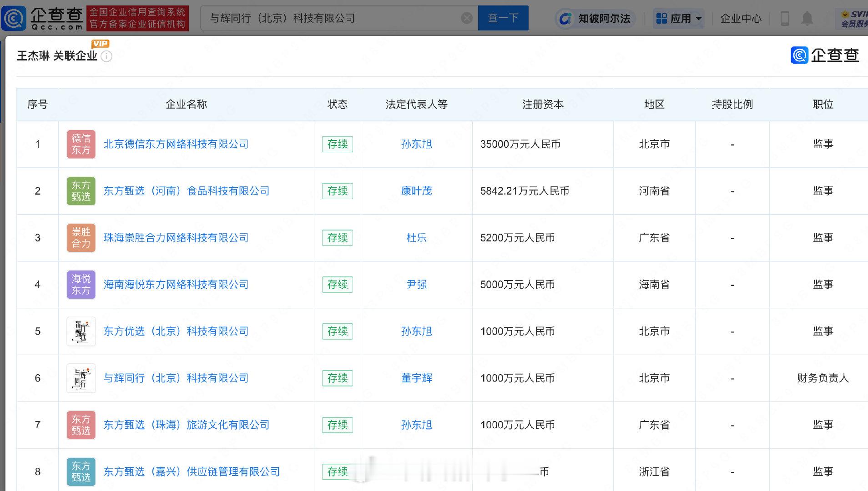Click the 查一下 search button
The width and height of the screenshot is (868, 491).
(x=503, y=18)
